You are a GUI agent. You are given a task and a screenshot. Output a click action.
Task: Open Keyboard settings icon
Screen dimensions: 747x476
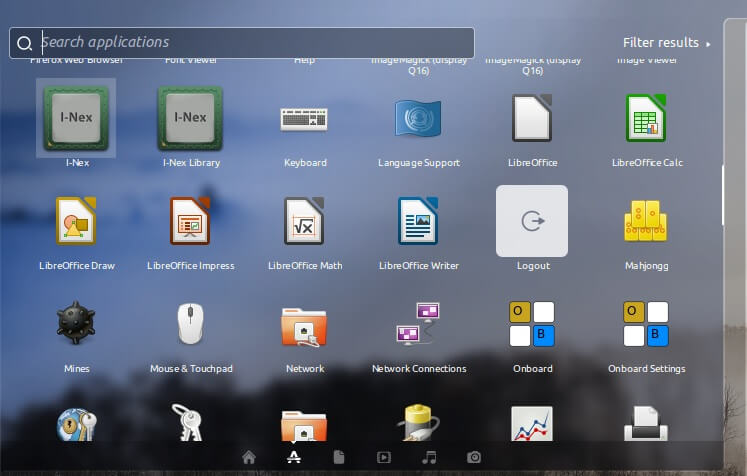tap(304, 119)
